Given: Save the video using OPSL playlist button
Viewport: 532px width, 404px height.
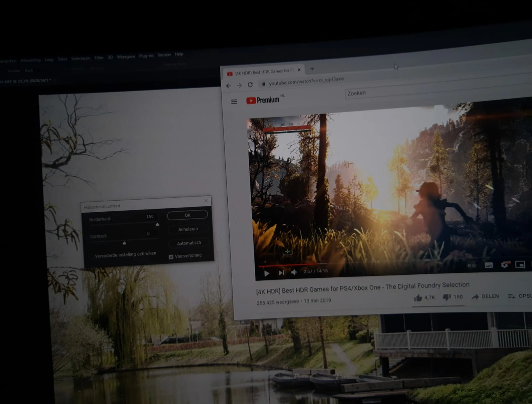Looking at the screenshot, I should [x=520, y=296].
